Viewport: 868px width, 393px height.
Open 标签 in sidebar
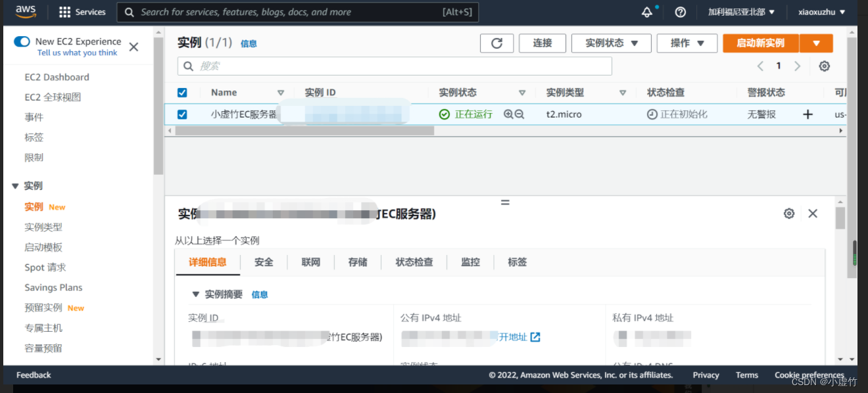point(34,138)
